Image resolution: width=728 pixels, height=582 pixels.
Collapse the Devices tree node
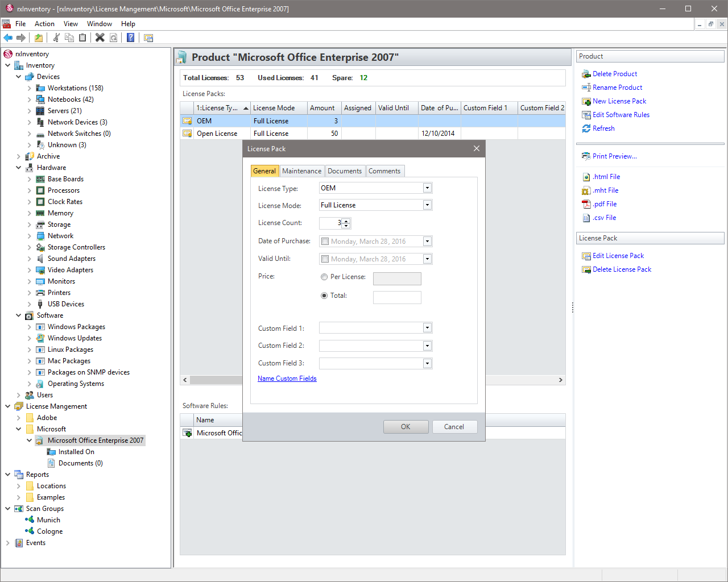click(19, 77)
